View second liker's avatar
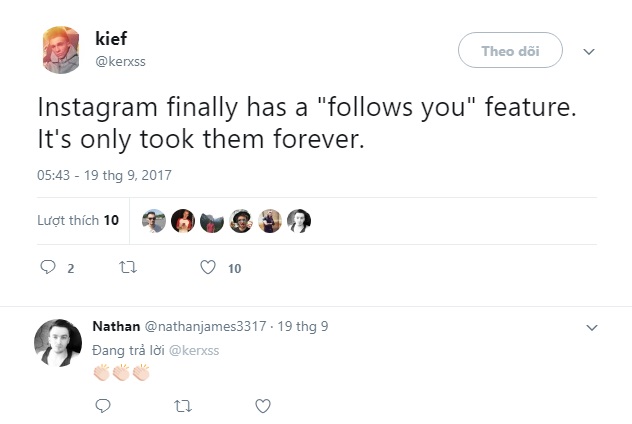This screenshot has width=632, height=424. [182, 221]
